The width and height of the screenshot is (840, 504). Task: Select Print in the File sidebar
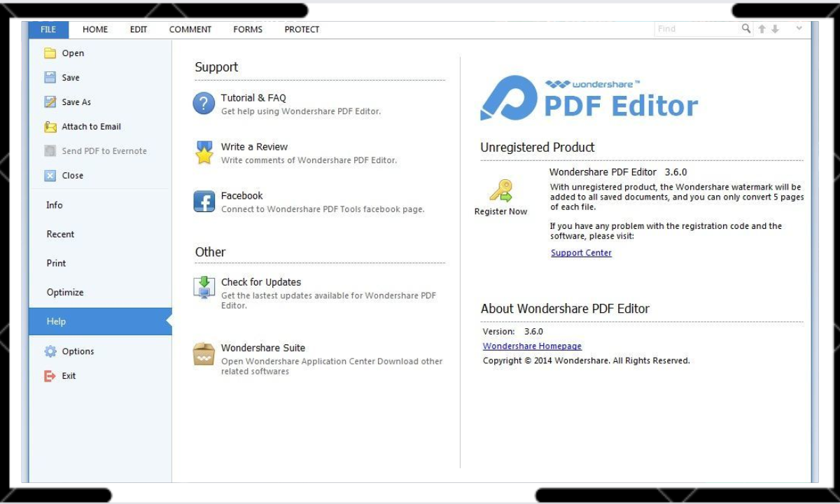(x=100, y=263)
